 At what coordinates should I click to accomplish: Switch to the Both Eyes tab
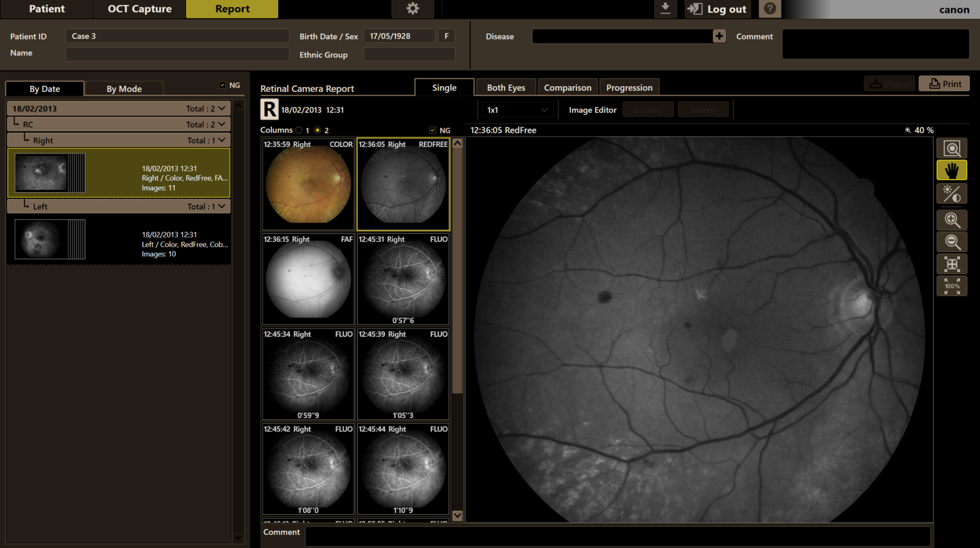pyautogui.click(x=505, y=88)
